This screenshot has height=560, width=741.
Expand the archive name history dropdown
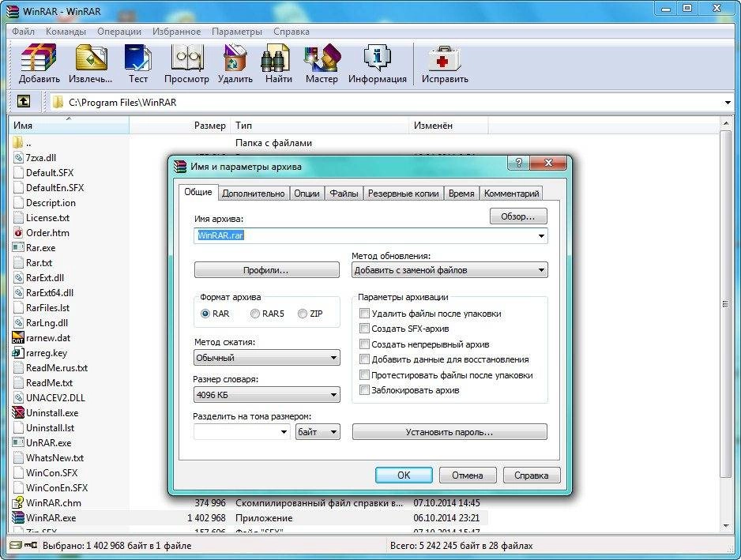541,236
